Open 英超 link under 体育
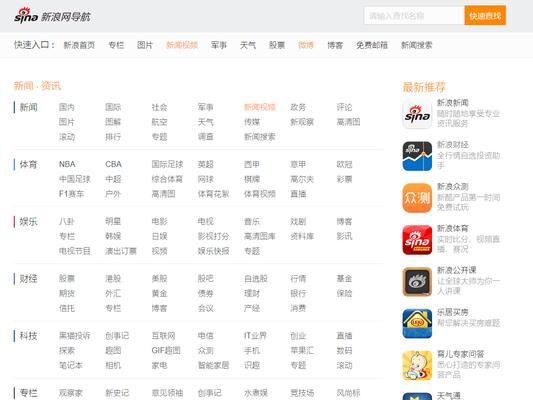Screen dimensions: 533x400 pyautogui.click(x=206, y=164)
